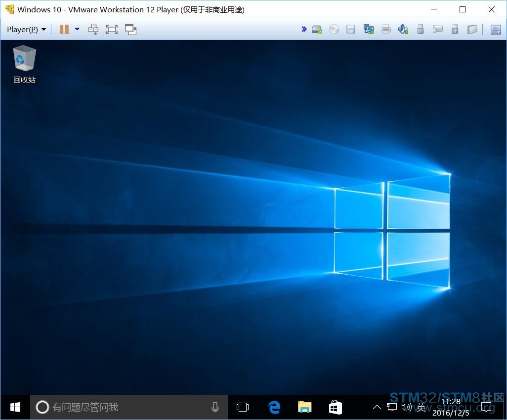Open the Windows Store from the taskbar
The height and width of the screenshot is (420, 507).
[x=336, y=407]
